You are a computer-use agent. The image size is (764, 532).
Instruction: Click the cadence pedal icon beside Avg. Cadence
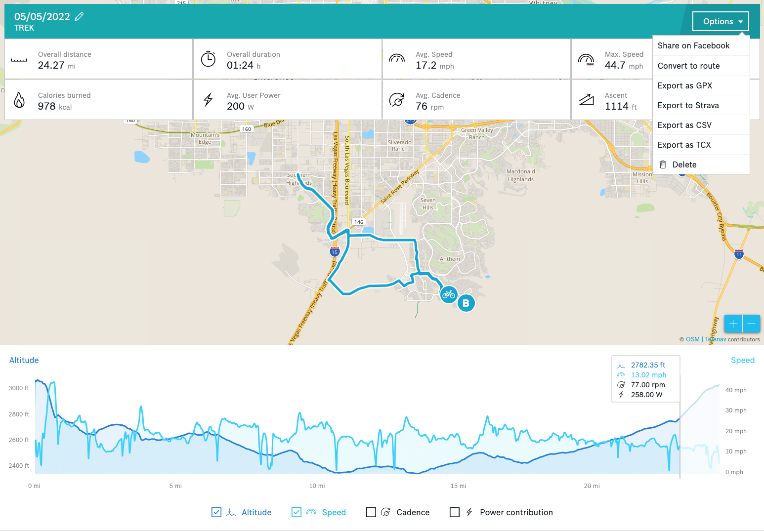pyautogui.click(x=397, y=99)
